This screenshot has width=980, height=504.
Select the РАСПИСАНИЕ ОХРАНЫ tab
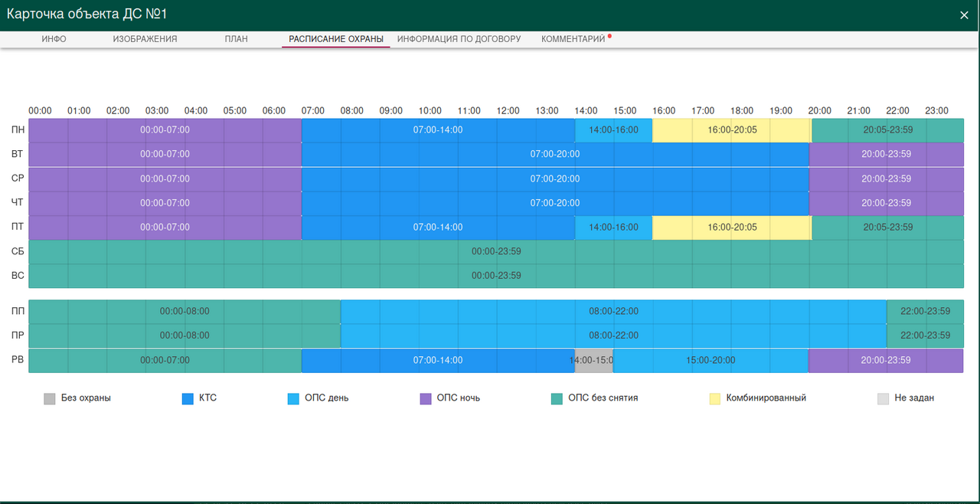tap(335, 39)
